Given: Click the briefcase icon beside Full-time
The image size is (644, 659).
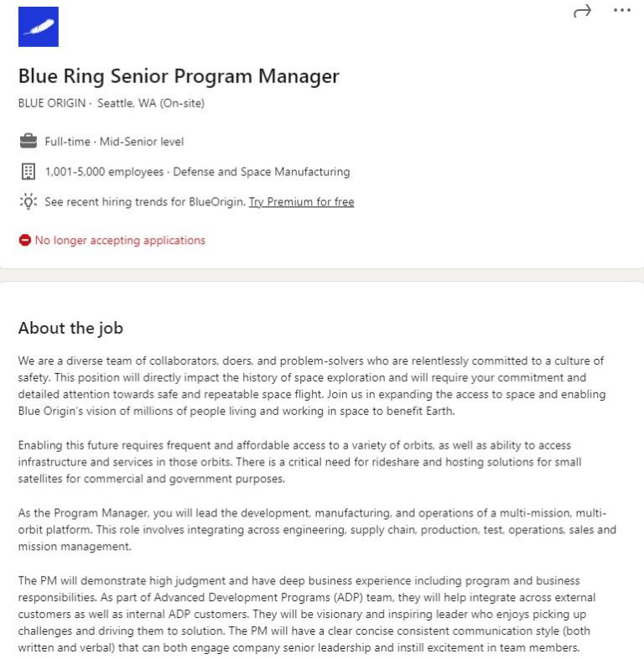Looking at the screenshot, I should (28, 142).
